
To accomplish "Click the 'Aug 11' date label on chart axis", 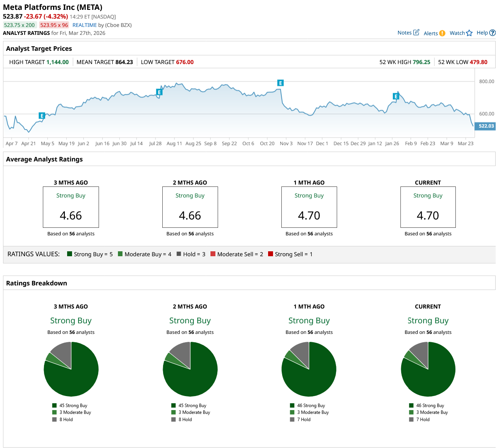I will pyautogui.click(x=174, y=144).
